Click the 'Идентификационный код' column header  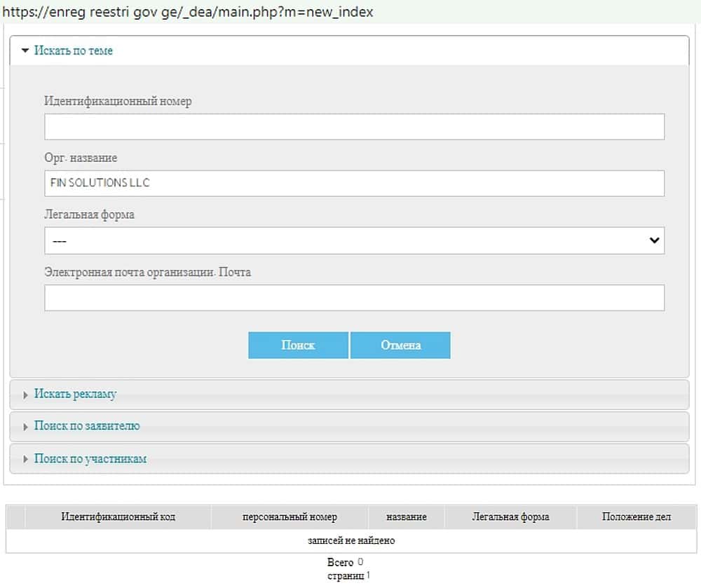click(x=118, y=517)
